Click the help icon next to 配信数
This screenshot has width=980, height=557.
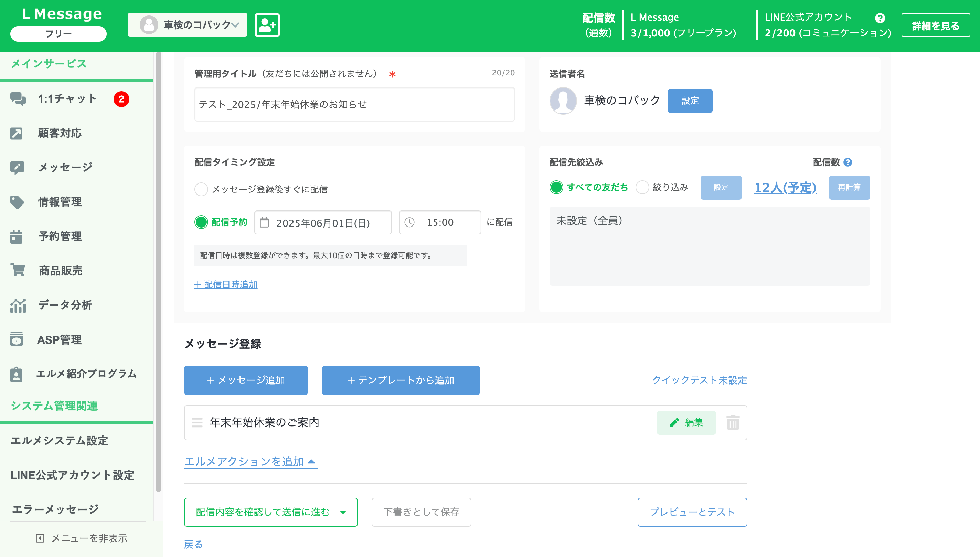click(x=848, y=162)
